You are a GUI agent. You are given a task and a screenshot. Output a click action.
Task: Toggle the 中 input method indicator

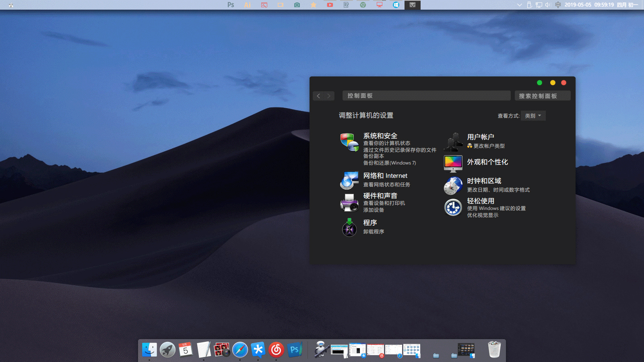pyautogui.click(x=558, y=5)
